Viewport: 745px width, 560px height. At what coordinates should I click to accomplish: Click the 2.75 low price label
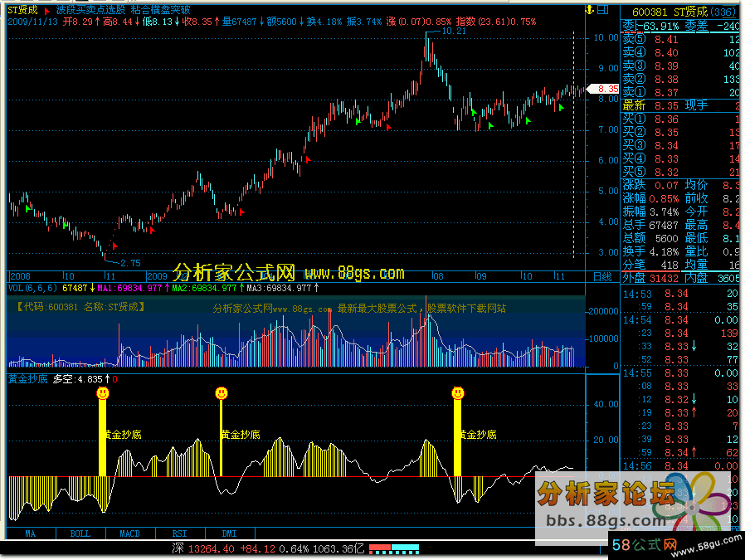click(x=130, y=264)
